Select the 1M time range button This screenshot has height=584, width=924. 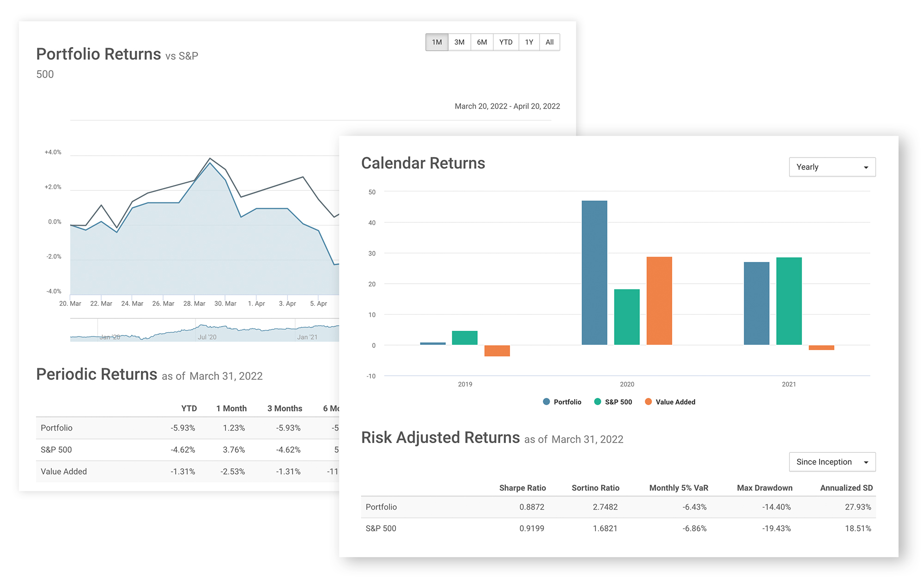437,42
